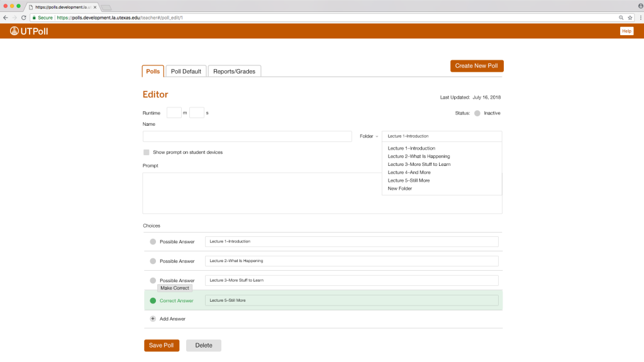Click the Secure padlock icon
The image size is (644, 362).
coord(34,18)
